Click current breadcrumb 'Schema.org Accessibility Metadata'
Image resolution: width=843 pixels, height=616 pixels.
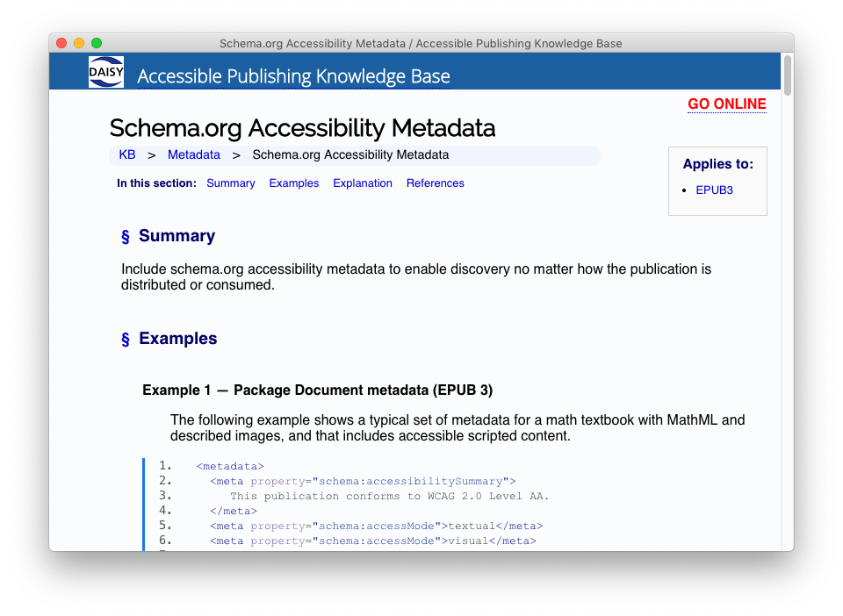[x=350, y=154]
